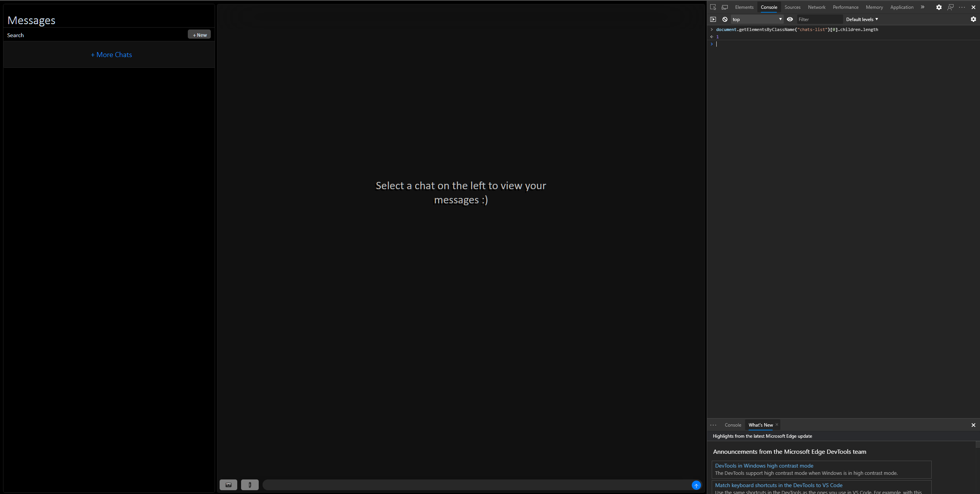Open + More Chats

(111, 54)
